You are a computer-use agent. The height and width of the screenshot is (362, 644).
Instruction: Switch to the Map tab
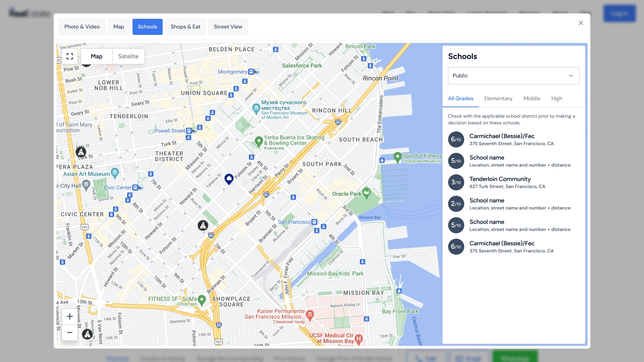coord(119,27)
